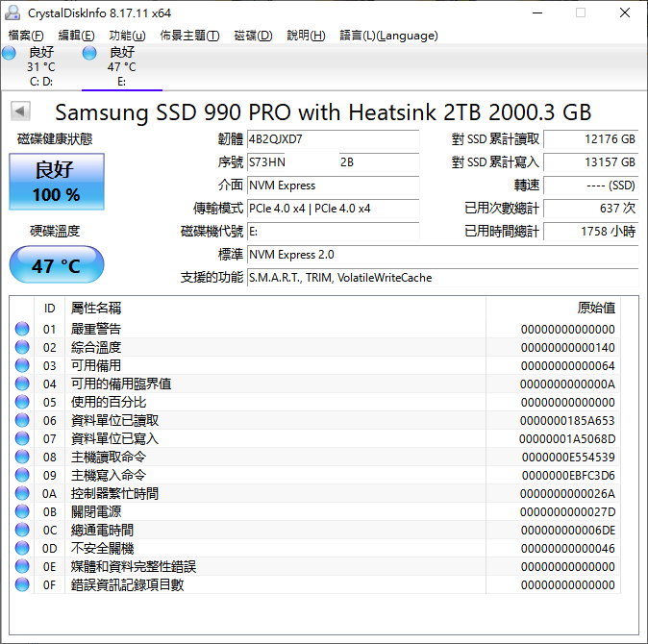Open the 佈景主題(T) menu

189,36
